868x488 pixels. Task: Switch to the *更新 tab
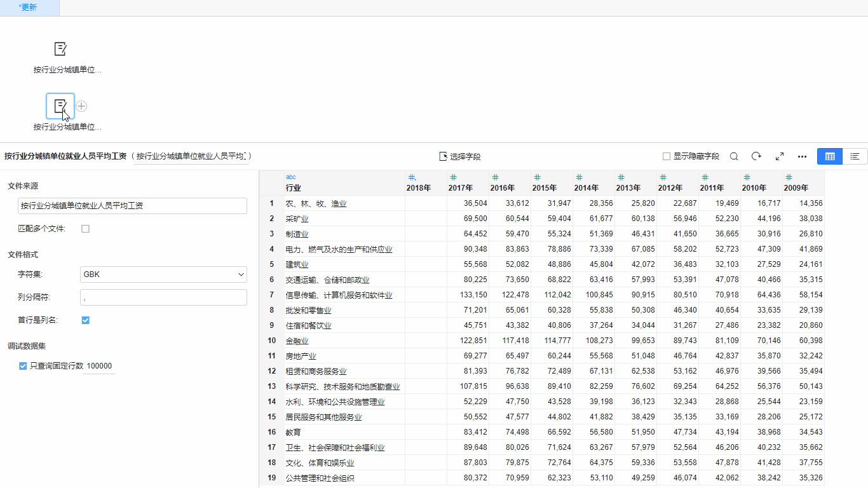click(x=29, y=8)
